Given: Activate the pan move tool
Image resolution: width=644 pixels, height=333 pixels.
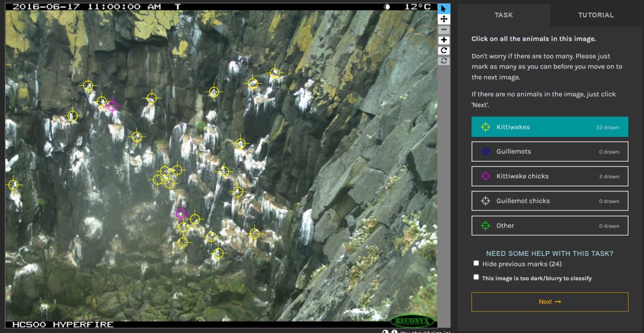Looking at the screenshot, I should pos(444,19).
